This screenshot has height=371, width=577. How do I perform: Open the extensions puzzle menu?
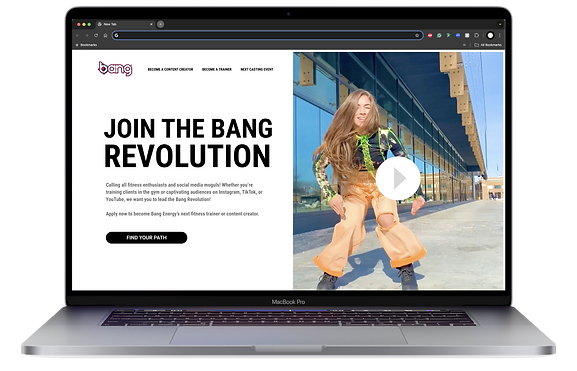(477, 35)
